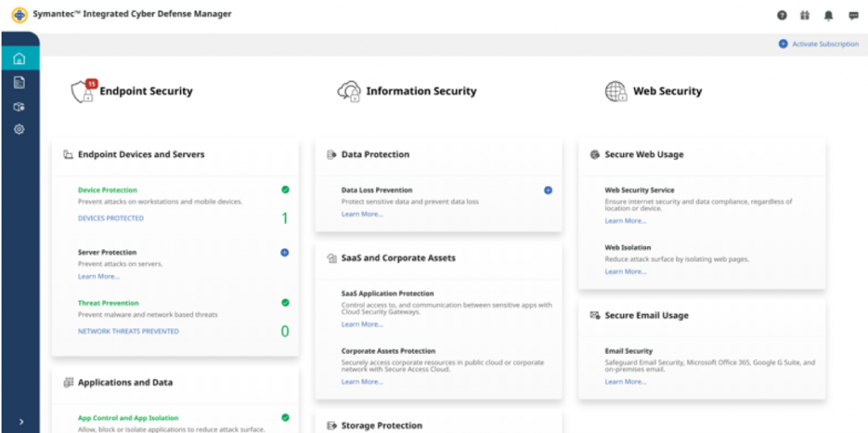Click the help question mark icon

(x=782, y=15)
